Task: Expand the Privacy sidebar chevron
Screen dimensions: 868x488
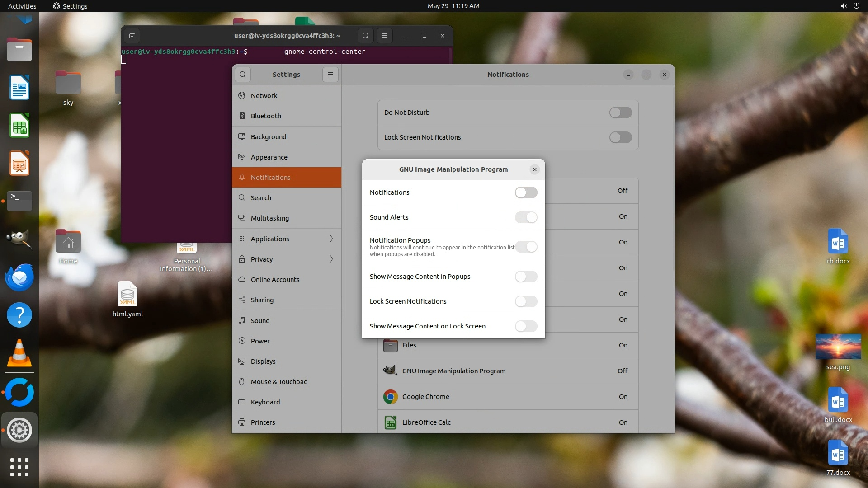Action: click(331, 259)
